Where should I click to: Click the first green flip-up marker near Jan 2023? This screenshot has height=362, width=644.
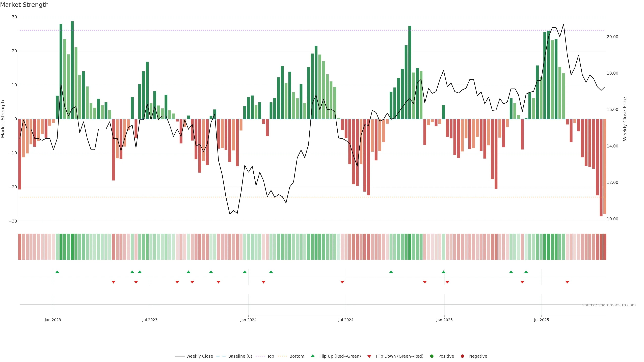tap(57, 272)
